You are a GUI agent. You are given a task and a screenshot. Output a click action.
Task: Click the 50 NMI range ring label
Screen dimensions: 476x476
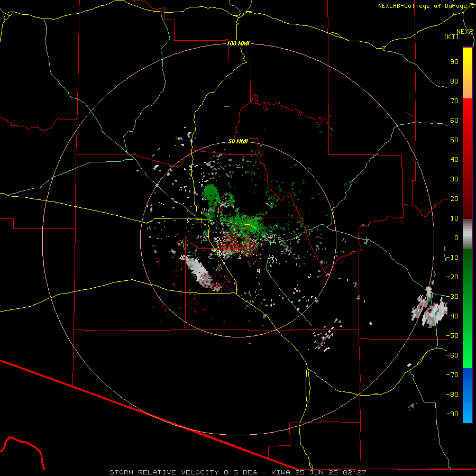[238, 141]
